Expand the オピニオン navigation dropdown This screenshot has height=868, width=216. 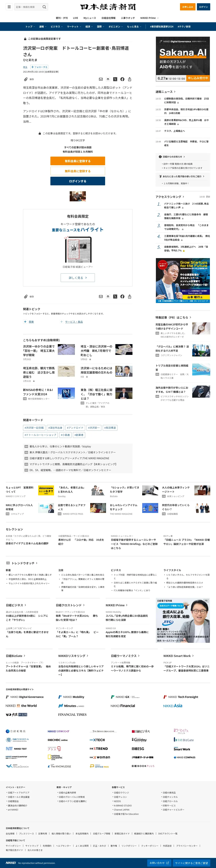point(115,27)
